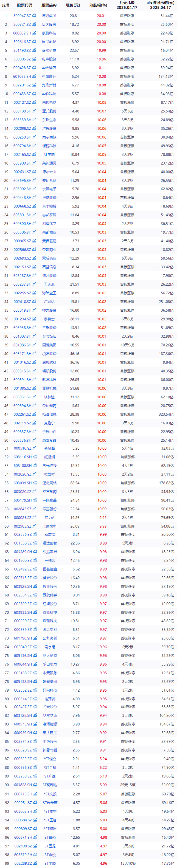Open stock name link 泛微网络

pyautogui.click(x=49, y=483)
